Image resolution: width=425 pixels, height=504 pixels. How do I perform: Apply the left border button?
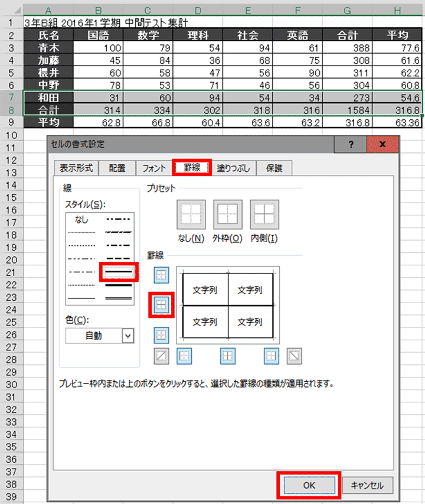coord(184,356)
